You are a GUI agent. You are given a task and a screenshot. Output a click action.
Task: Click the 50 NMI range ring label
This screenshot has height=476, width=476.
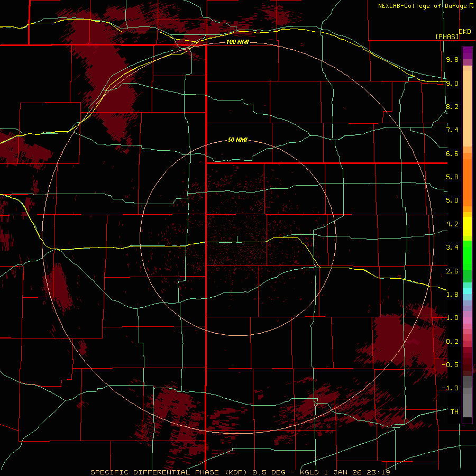pos(237,140)
